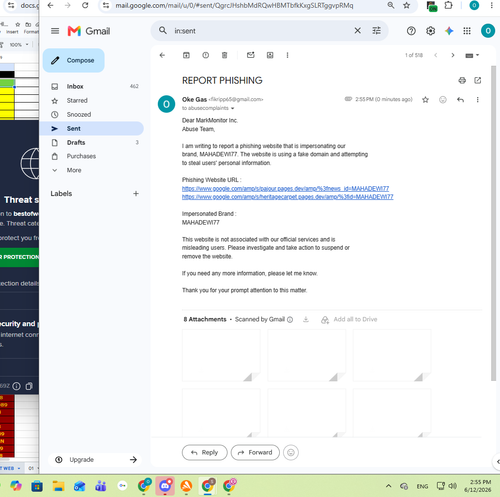
Task: Star the REPORT PHISHING message
Action: pyautogui.click(x=425, y=100)
